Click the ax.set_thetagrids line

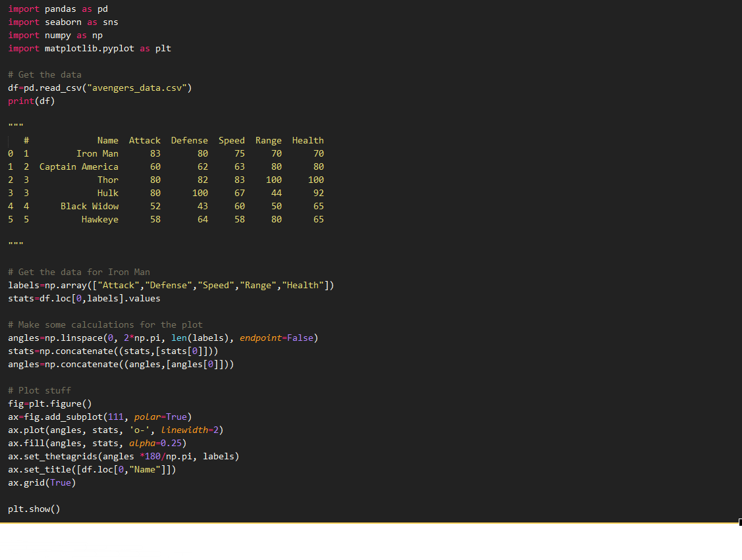[124, 457]
